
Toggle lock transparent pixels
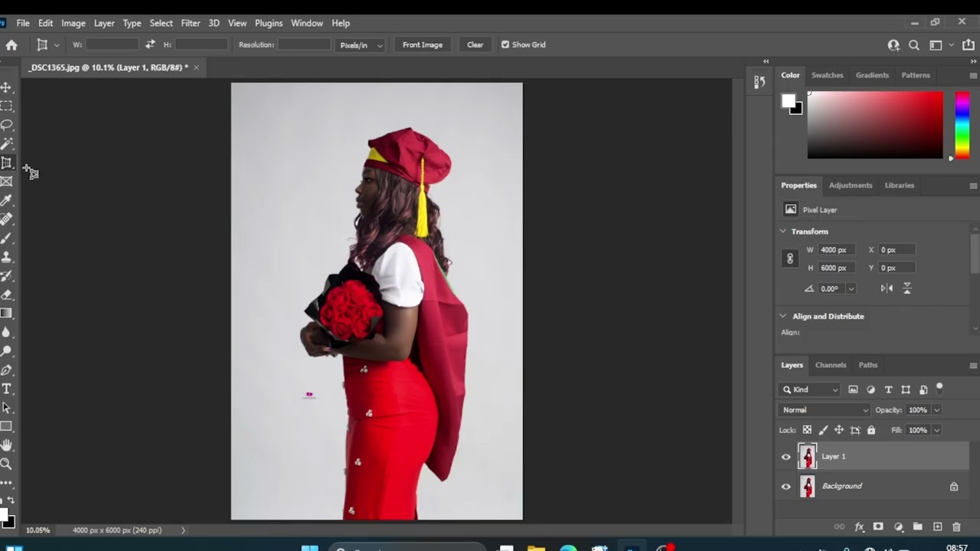point(807,430)
